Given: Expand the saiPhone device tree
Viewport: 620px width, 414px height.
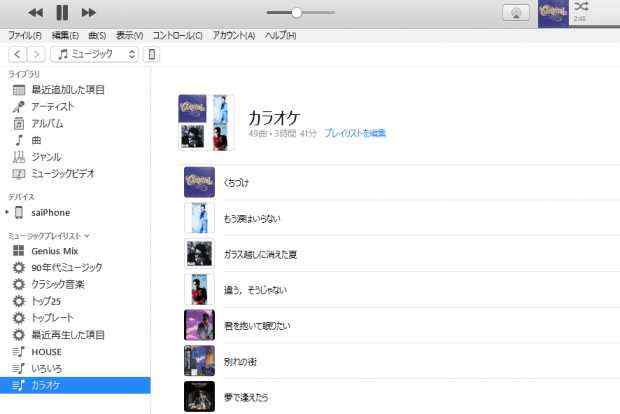Looking at the screenshot, I should tap(7, 213).
